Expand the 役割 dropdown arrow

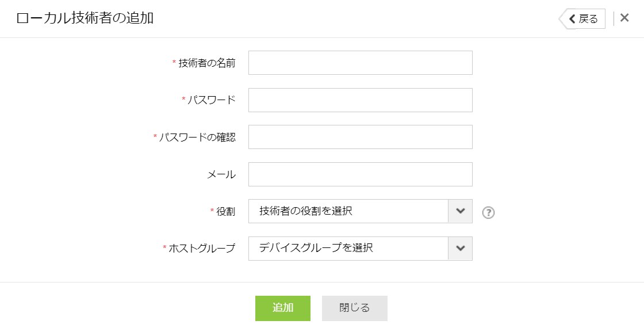tap(460, 211)
